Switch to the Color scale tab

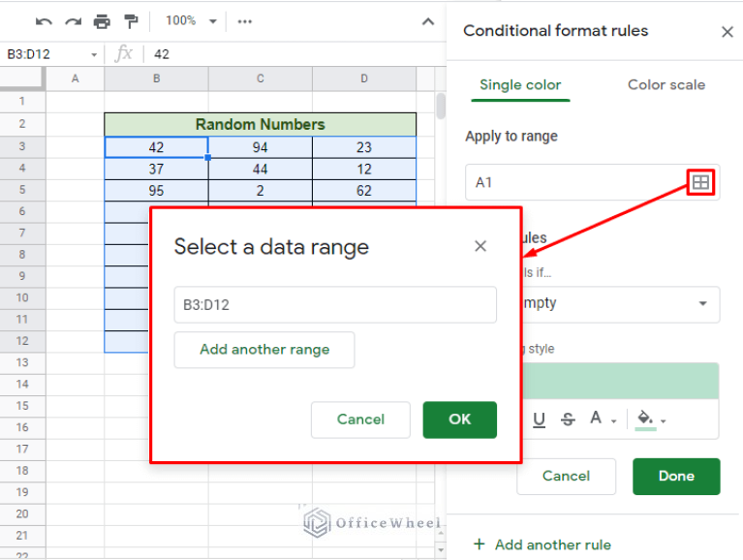click(x=666, y=85)
